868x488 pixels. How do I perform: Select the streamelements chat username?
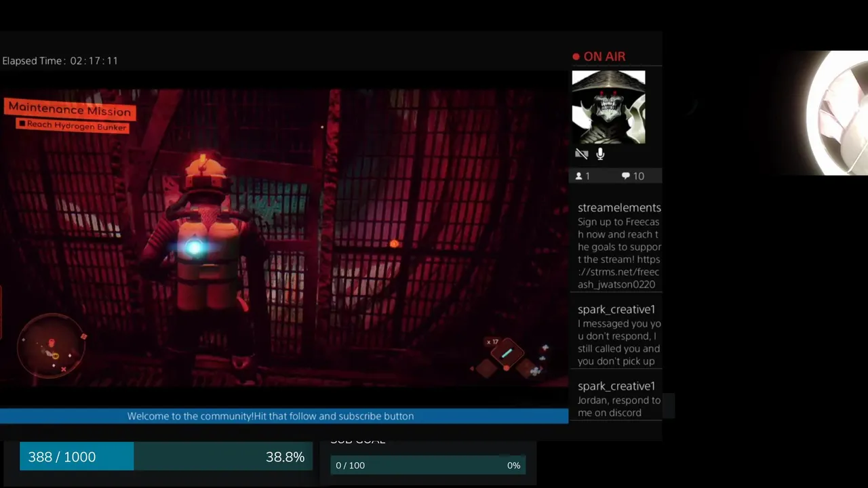[619, 208]
